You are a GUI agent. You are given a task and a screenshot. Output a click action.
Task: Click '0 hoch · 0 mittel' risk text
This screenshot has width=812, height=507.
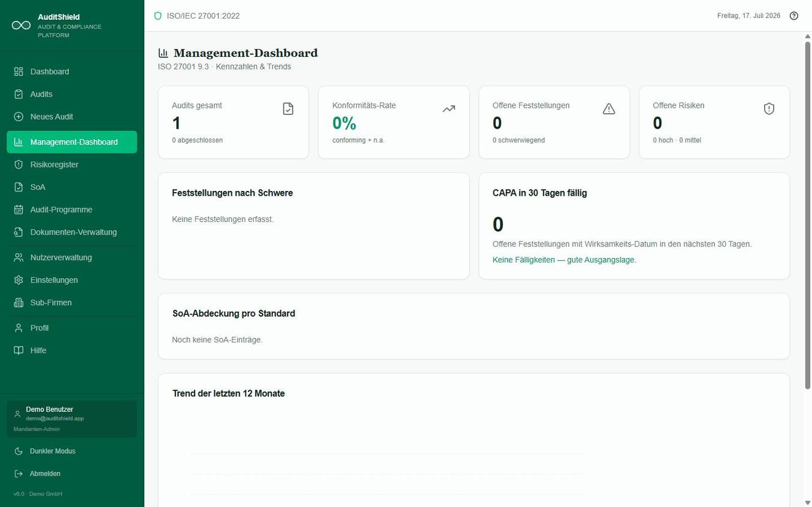[677, 140]
